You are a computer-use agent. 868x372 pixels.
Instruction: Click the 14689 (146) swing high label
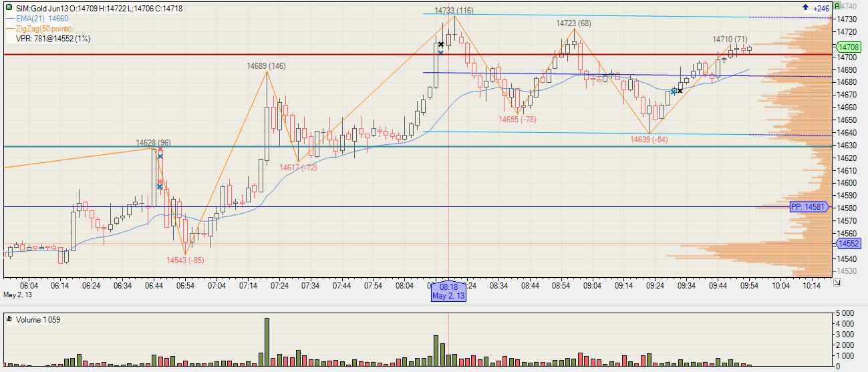(266, 66)
